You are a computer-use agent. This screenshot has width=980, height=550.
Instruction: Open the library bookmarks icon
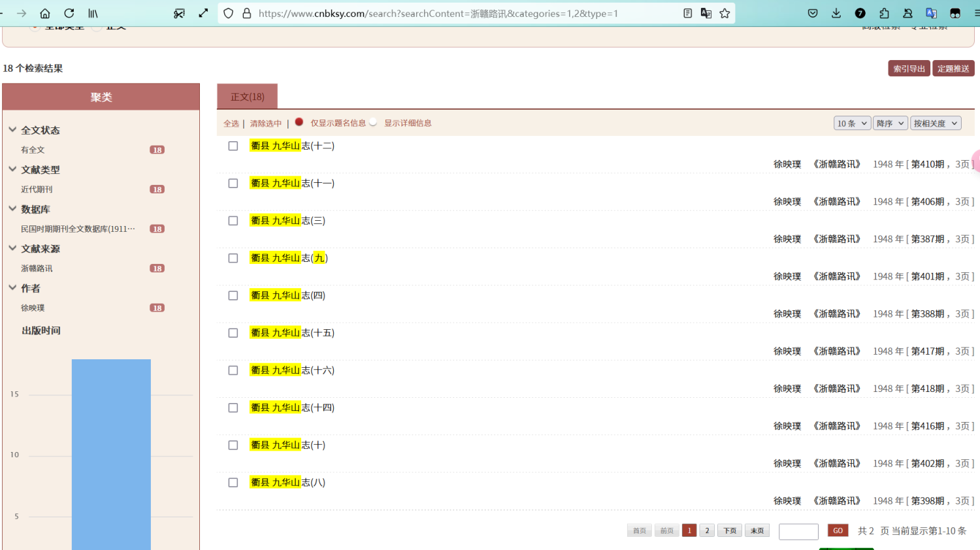[93, 13]
